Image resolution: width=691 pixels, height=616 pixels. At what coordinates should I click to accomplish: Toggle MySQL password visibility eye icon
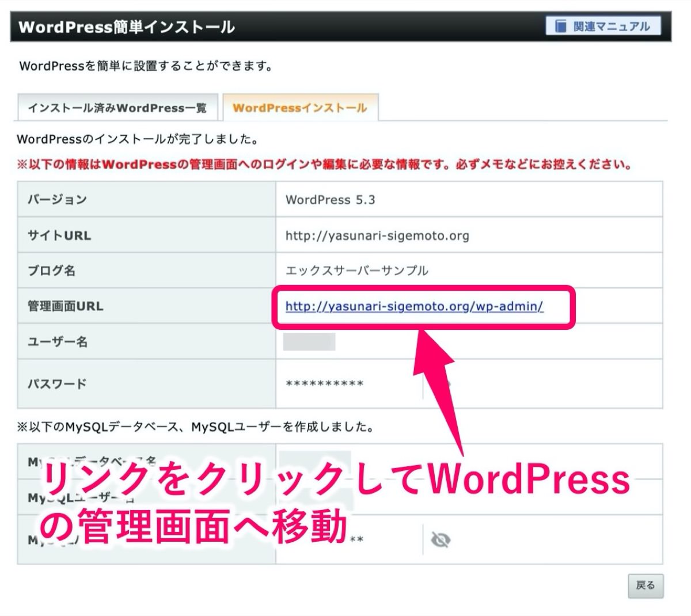(x=441, y=540)
